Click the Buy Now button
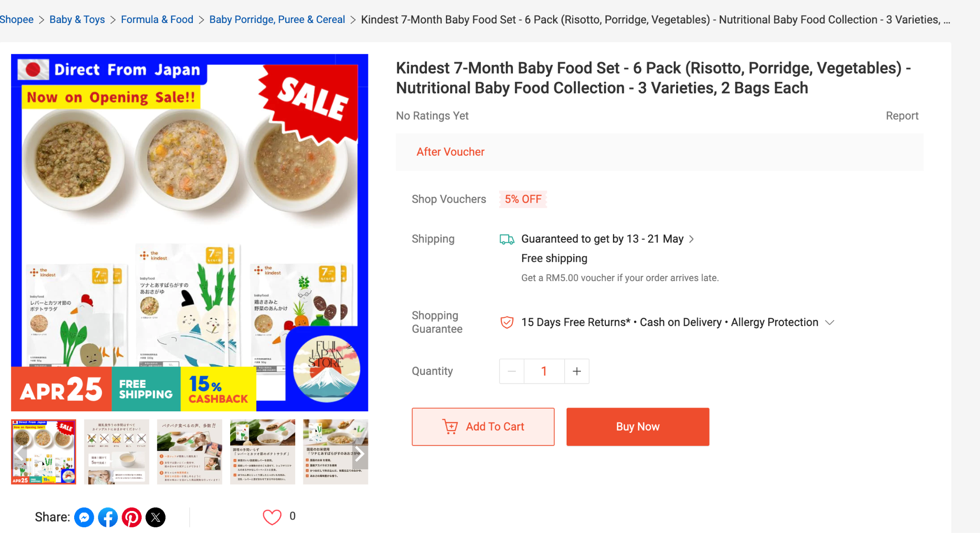Viewport: 980px width, 533px height. click(x=637, y=427)
